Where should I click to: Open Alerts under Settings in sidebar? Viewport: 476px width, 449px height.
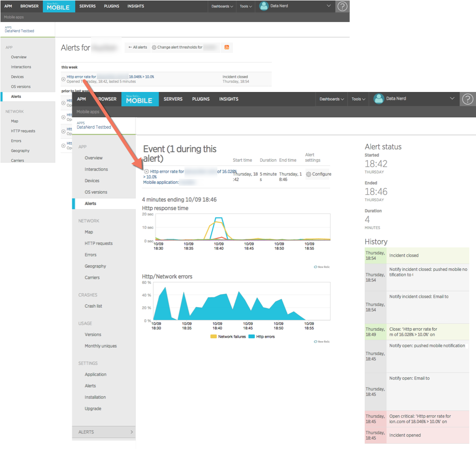[x=90, y=386]
